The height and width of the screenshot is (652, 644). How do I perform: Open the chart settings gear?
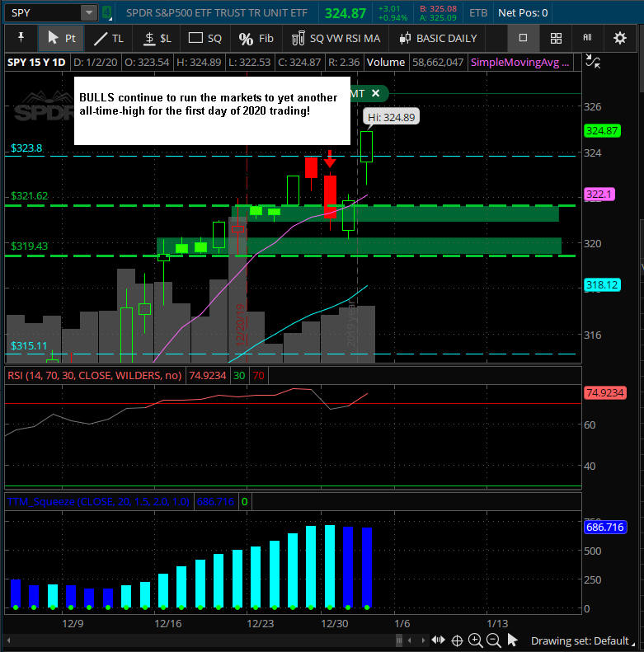tap(620, 38)
